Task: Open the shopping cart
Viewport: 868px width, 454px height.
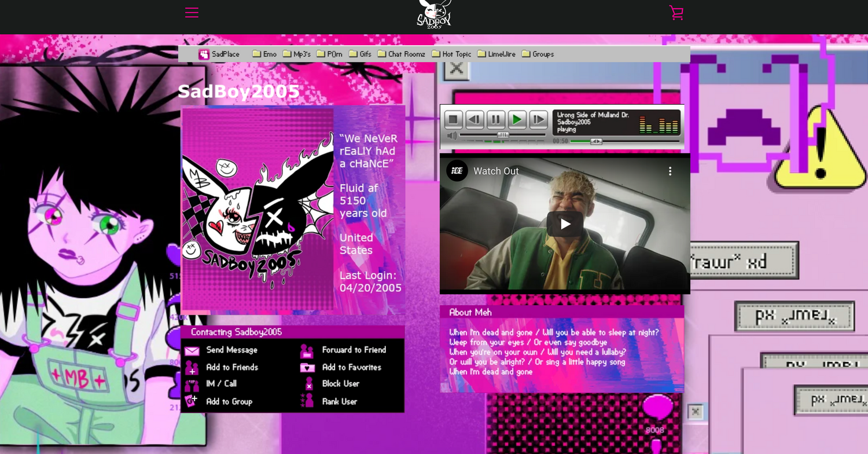Action: point(676,13)
